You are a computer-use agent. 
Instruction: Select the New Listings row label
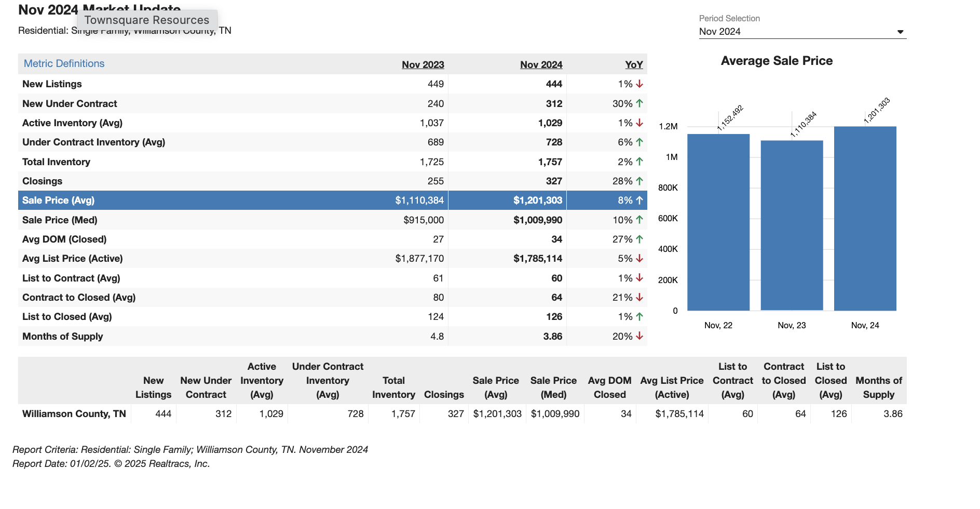[x=52, y=84]
